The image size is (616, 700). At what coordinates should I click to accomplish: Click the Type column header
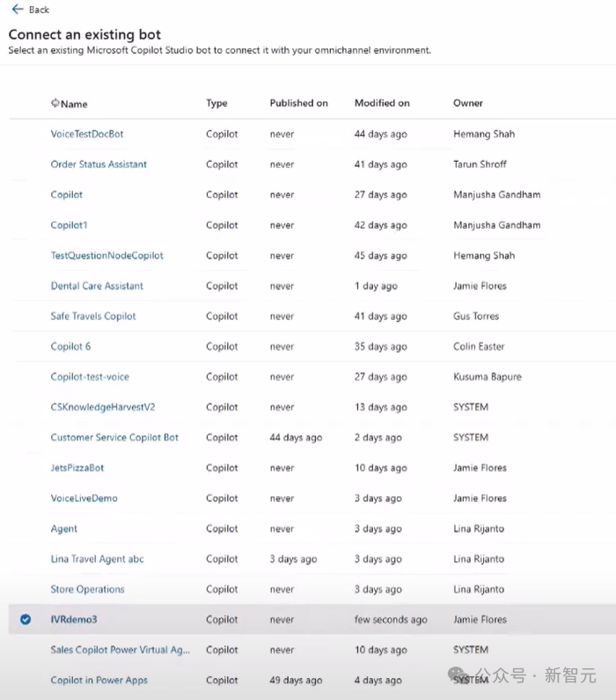(216, 103)
